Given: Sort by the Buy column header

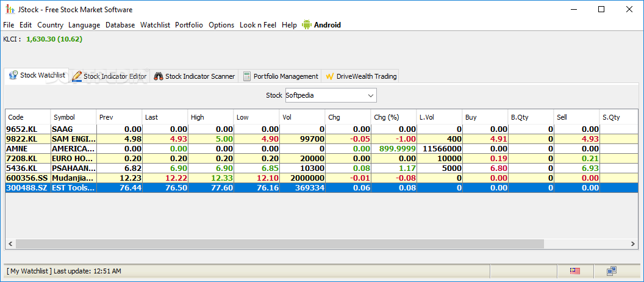Looking at the screenshot, I should 485,117.
